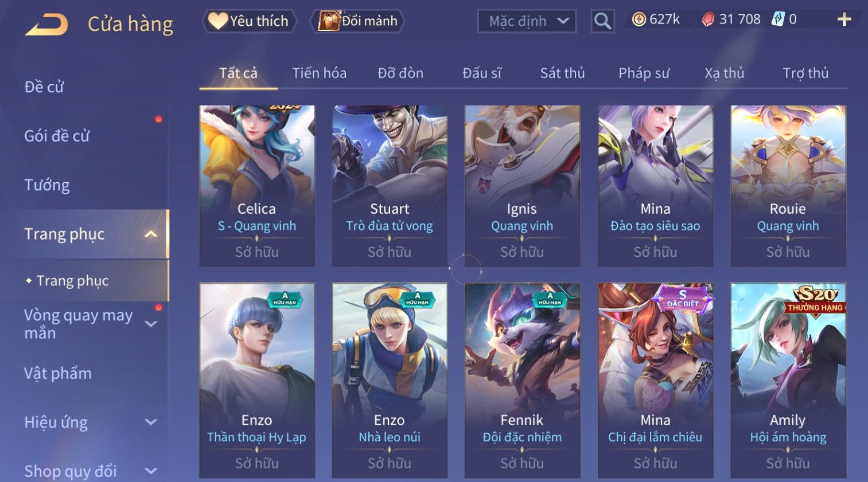Expand the Hiệu ứng sidebar section
The image size is (868, 482).
click(x=151, y=422)
